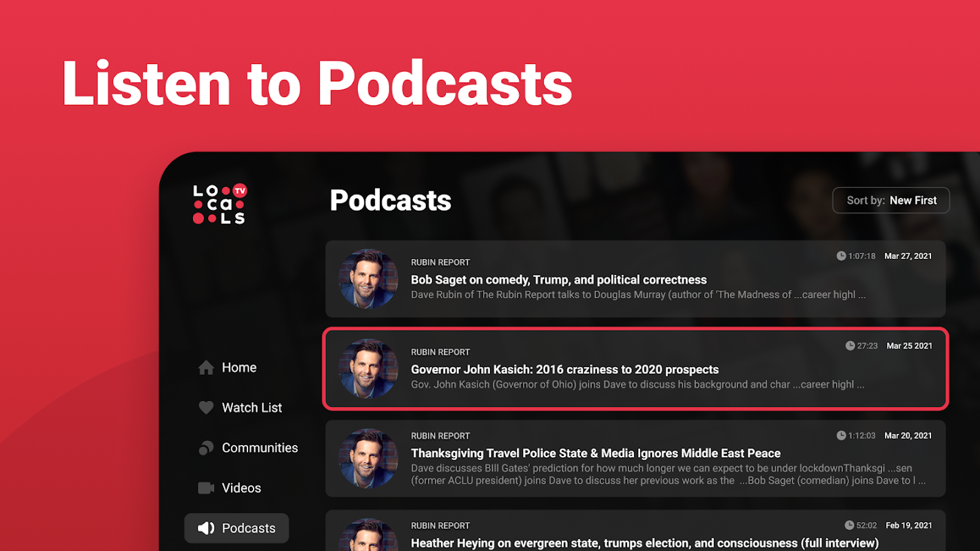Click the Podcasts page heading
Image resolution: width=980 pixels, height=551 pixels.
point(391,200)
